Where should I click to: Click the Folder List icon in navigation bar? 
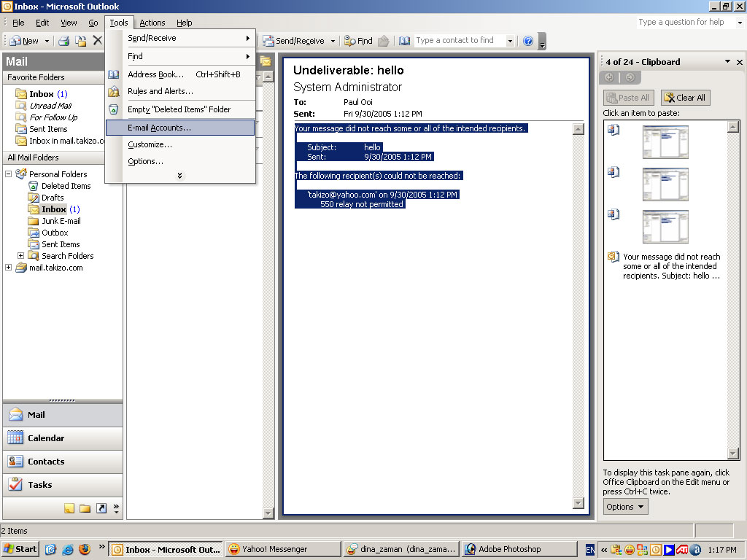pos(85,508)
